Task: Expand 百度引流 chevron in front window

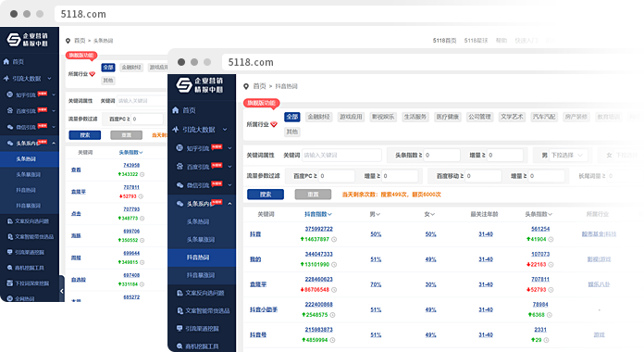Action: (x=229, y=167)
